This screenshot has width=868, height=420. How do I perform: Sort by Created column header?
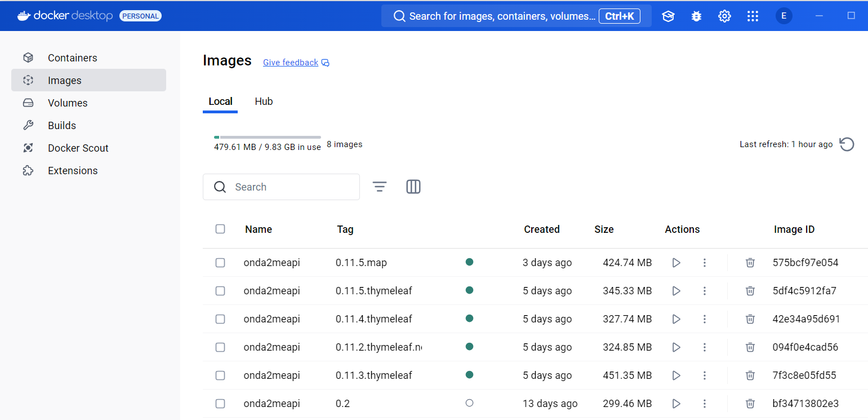click(x=542, y=229)
